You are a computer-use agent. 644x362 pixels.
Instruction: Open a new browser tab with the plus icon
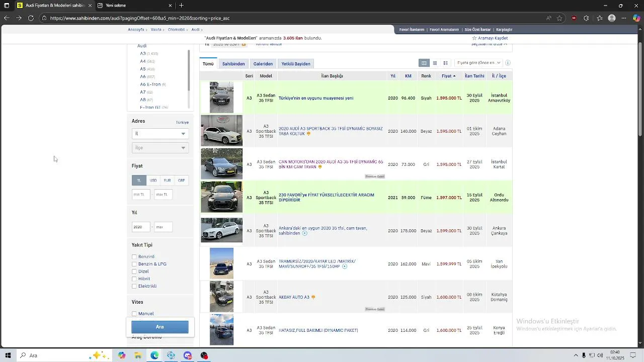pyautogui.click(x=181, y=6)
